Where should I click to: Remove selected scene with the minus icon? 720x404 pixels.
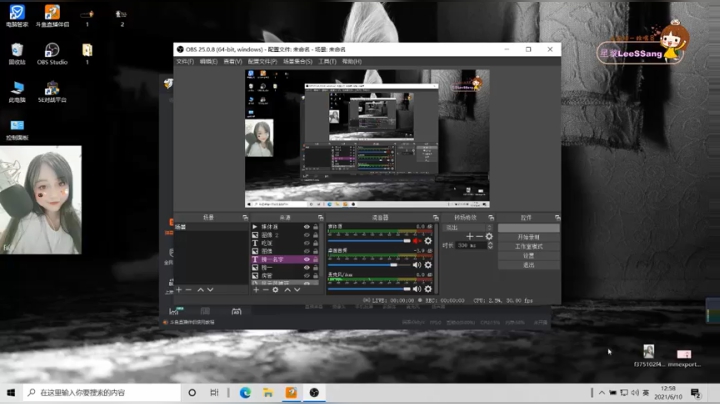tap(188, 290)
